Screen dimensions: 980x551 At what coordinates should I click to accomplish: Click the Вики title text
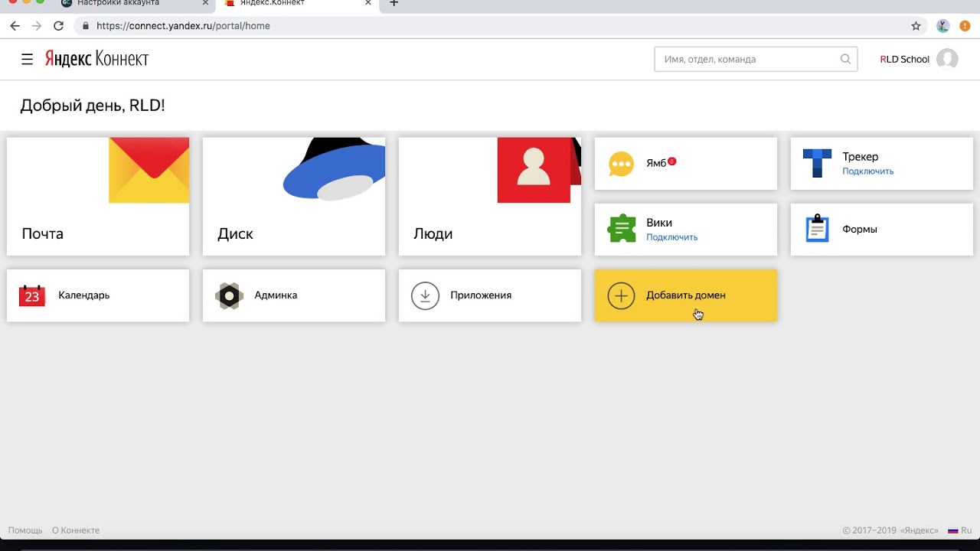659,223
